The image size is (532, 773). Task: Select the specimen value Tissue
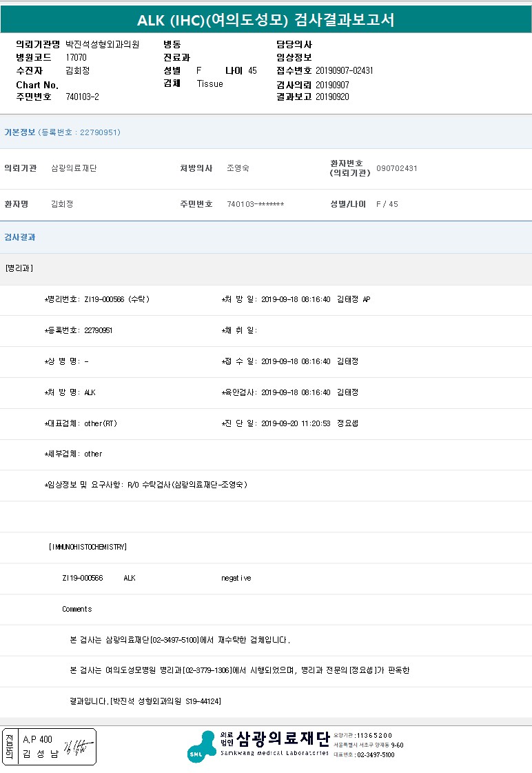(210, 84)
